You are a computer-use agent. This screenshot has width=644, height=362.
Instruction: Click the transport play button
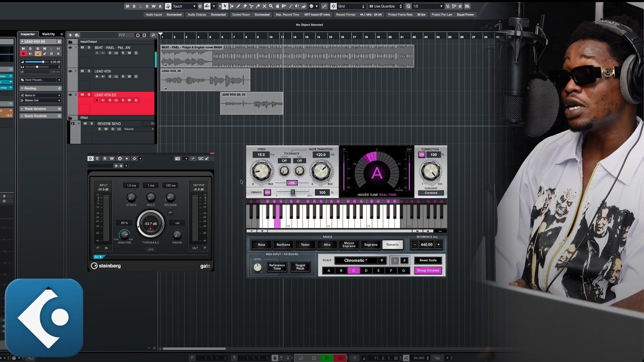(327, 358)
